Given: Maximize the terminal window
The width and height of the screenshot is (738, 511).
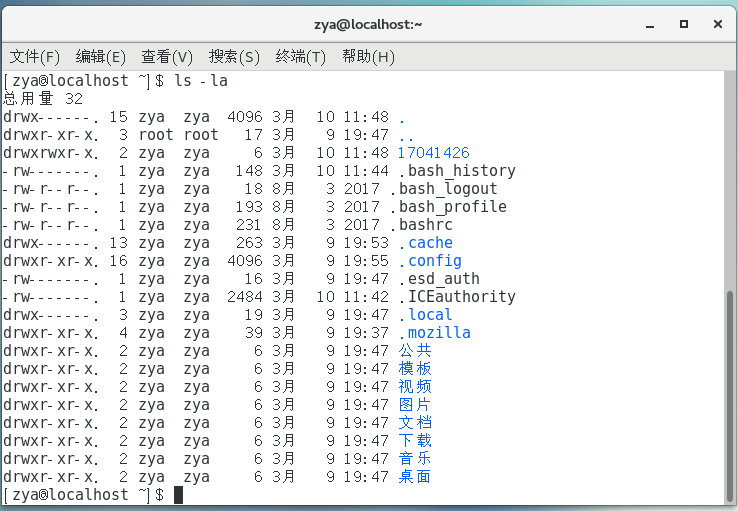Looking at the screenshot, I should click(684, 24).
